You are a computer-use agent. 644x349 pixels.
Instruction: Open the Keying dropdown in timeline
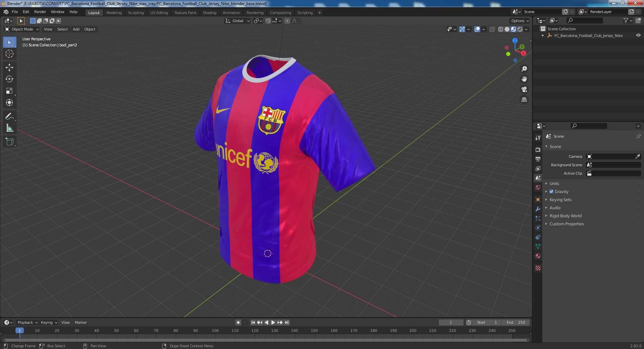(49, 322)
